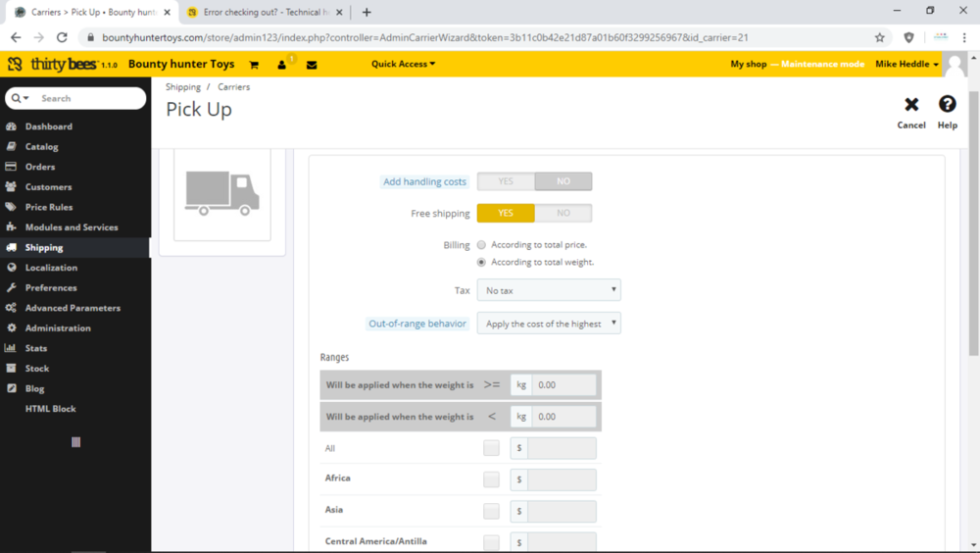Expand the Out-of-range behavior dropdown
Viewport: 980px width, 553px height.
click(x=548, y=324)
